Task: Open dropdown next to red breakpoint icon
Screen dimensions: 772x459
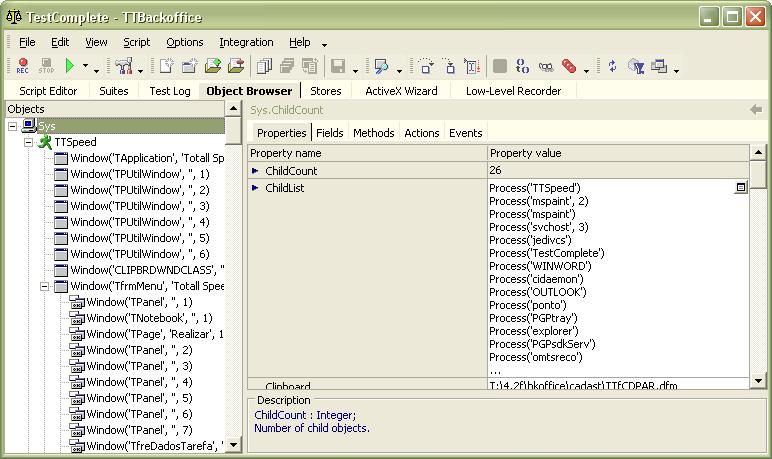Action: tap(586, 71)
